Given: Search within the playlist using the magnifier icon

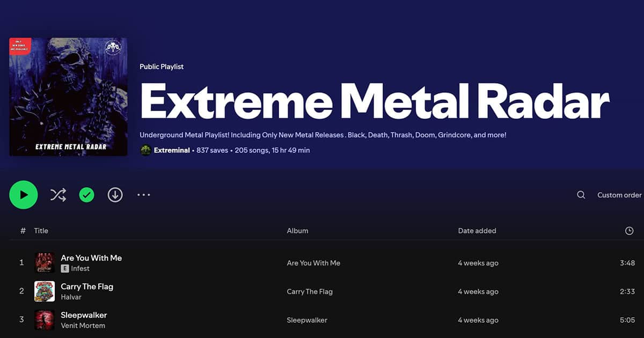Looking at the screenshot, I should click(581, 195).
